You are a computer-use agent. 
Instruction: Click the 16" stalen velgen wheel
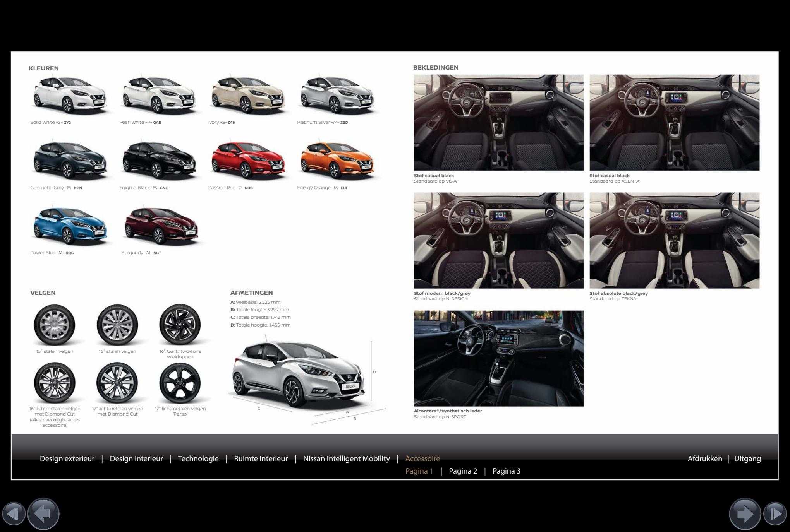pyautogui.click(x=117, y=325)
